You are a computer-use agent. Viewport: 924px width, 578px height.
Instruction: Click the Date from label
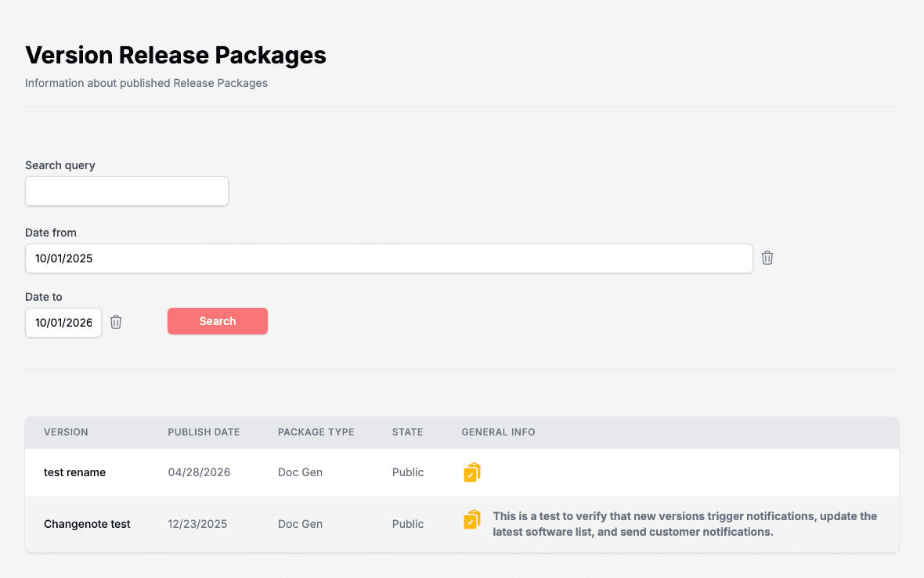(51, 233)
